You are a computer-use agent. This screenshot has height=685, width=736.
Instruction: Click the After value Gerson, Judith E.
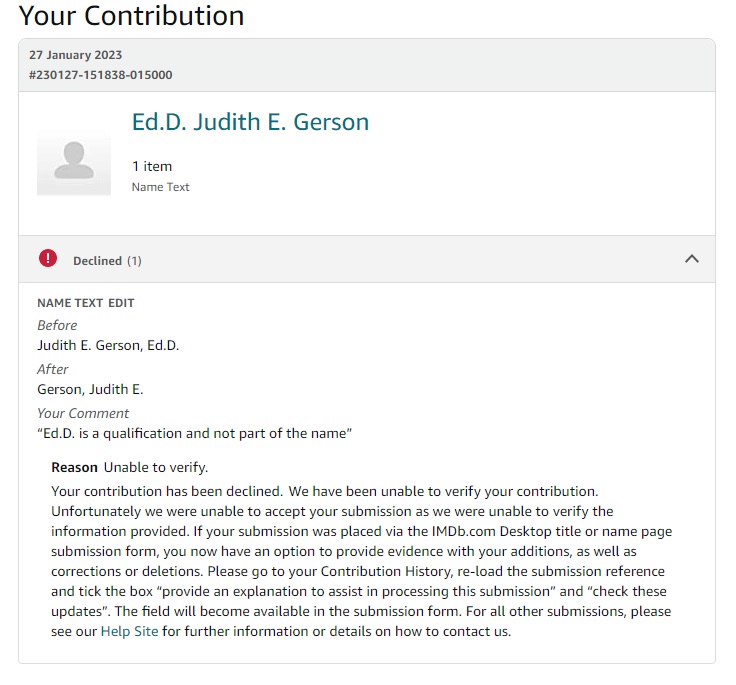tap(90, 389)
